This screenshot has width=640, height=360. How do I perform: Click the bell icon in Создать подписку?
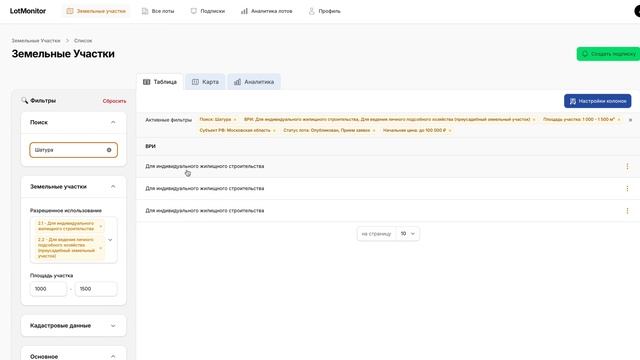(x=585, y=54)
